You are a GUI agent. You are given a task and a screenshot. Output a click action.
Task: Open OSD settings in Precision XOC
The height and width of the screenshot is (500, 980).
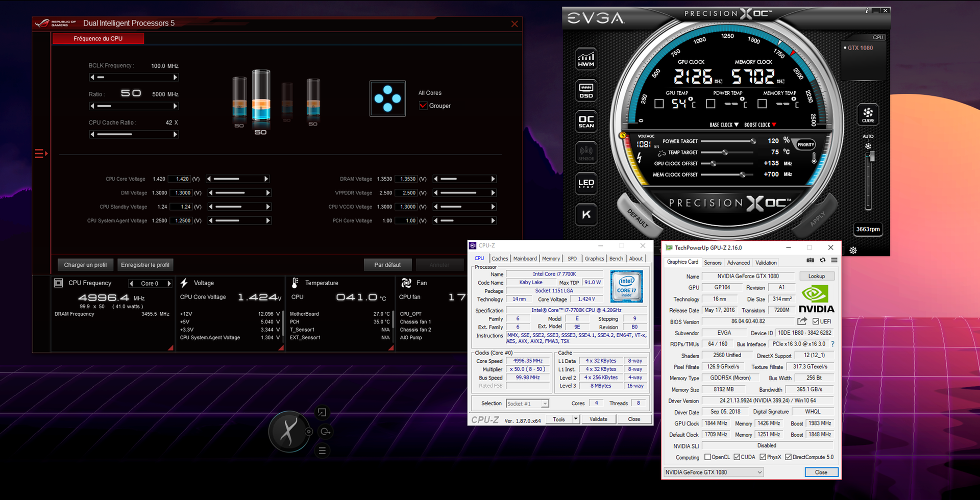(586, 91)
